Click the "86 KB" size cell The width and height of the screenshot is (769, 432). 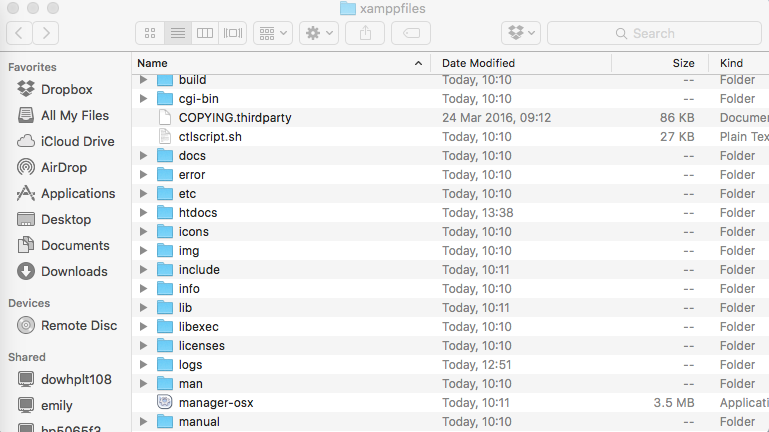tap(677, 118)
